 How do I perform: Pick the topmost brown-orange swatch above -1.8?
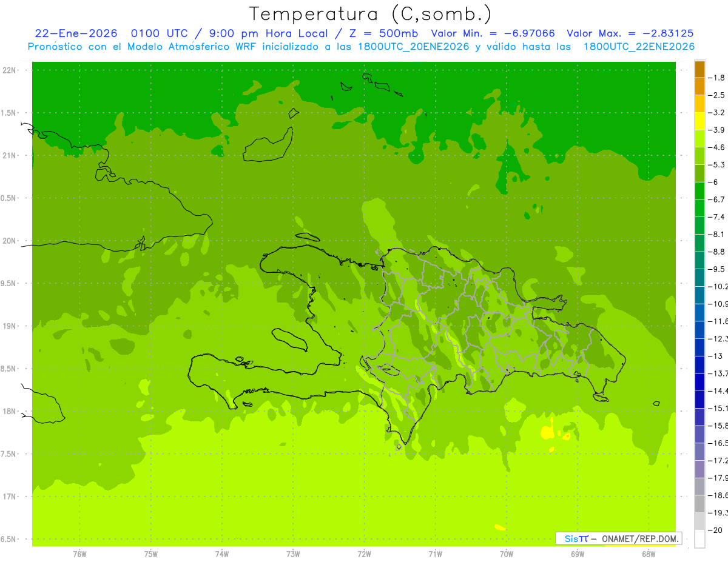[699, 69]
